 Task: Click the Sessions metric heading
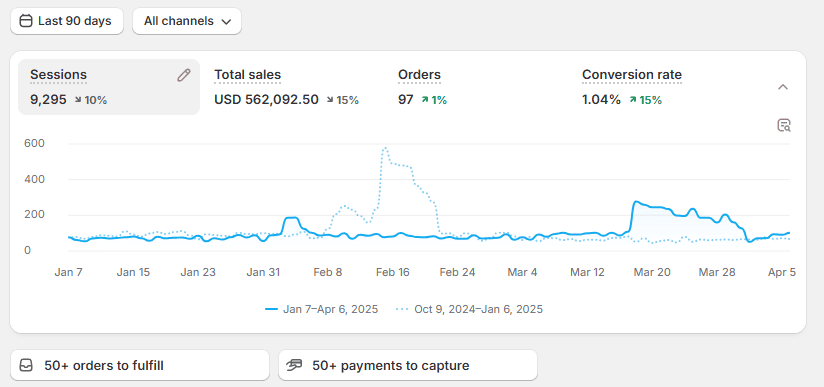[x=58, y=75]
